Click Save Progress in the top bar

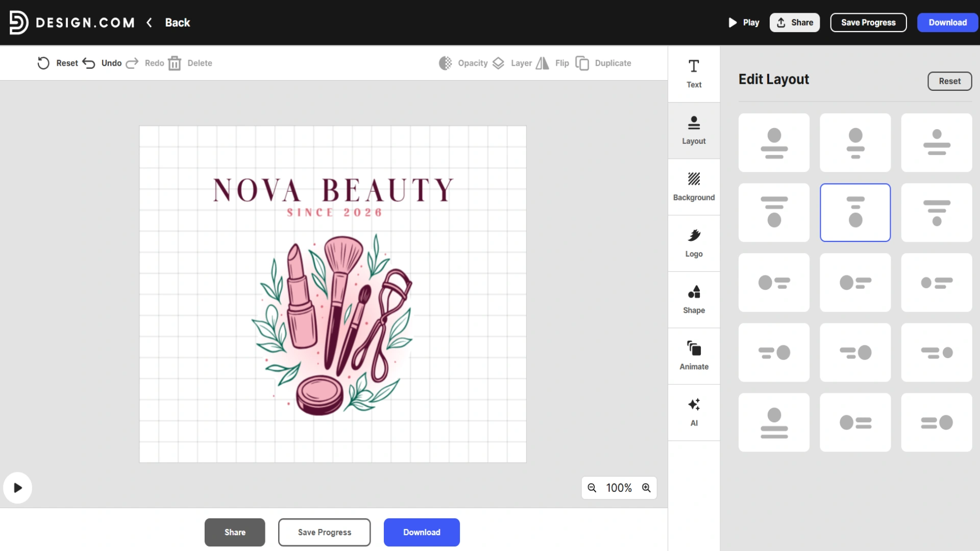click(x=868, y=22)
